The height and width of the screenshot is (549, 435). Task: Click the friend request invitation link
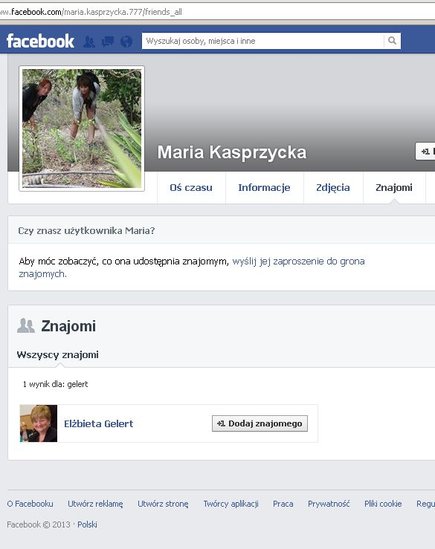tap(192, 267)
